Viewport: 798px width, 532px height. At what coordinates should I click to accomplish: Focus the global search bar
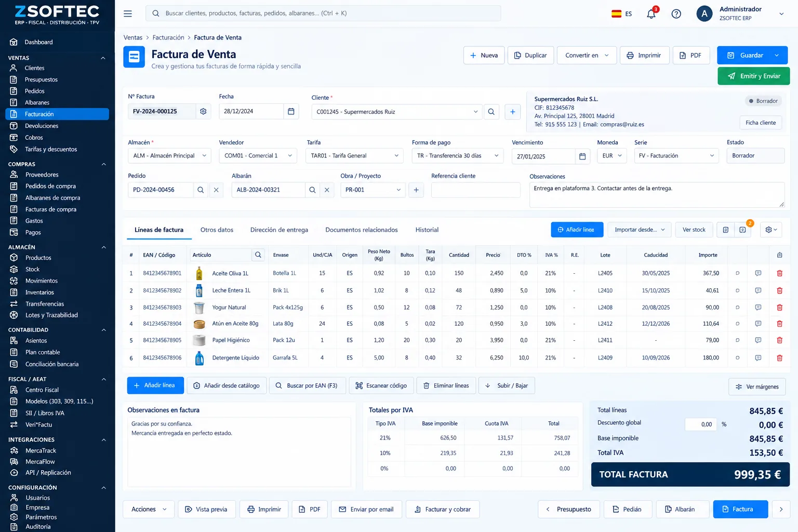(323, 14)
